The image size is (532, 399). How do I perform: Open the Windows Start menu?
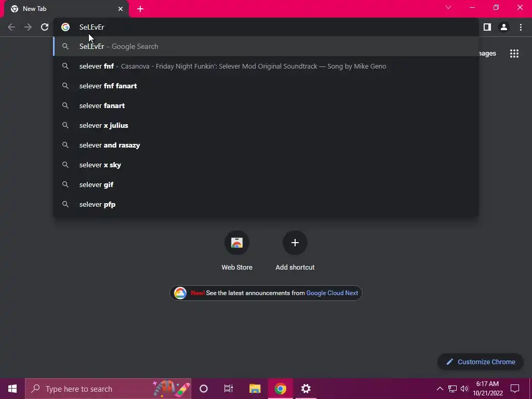point(12,389)
